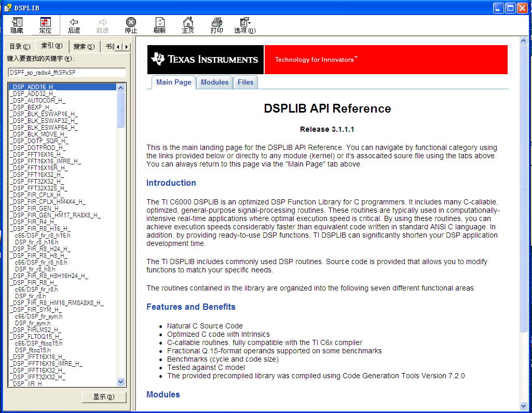Select index entry _DSP_FIR_GEN_HM17_RA8X8_H_
The height and width of the screenshot is (413, 532).
point(56,215)
